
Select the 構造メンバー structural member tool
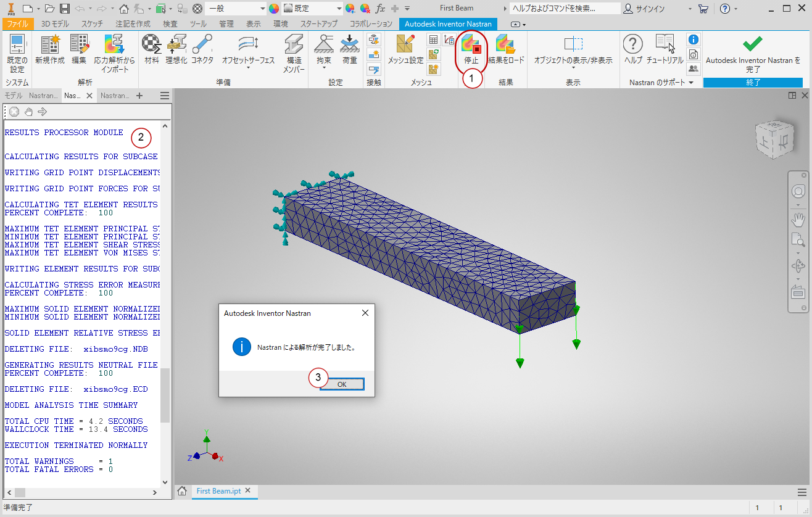click(294, 44)
